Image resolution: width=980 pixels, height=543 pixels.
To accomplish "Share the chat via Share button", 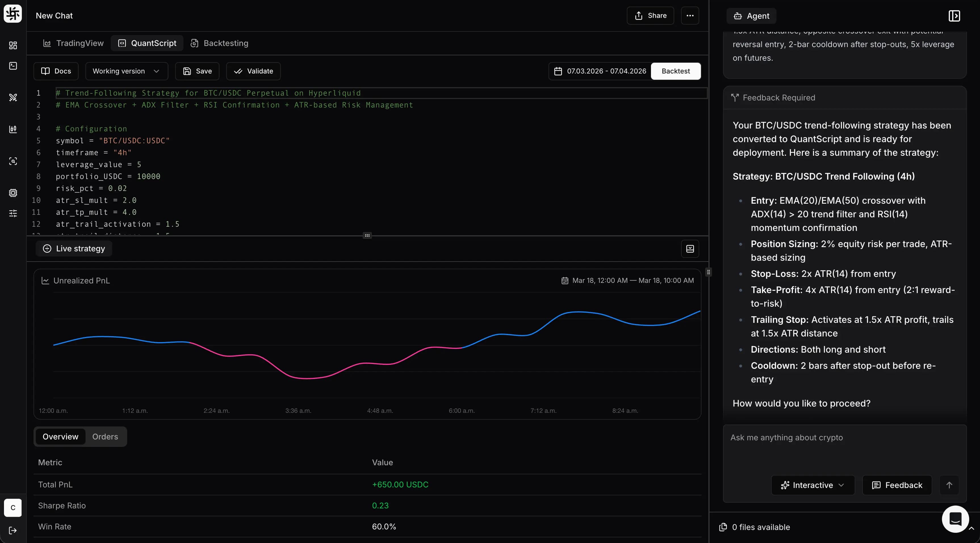I will coord(651,16).
